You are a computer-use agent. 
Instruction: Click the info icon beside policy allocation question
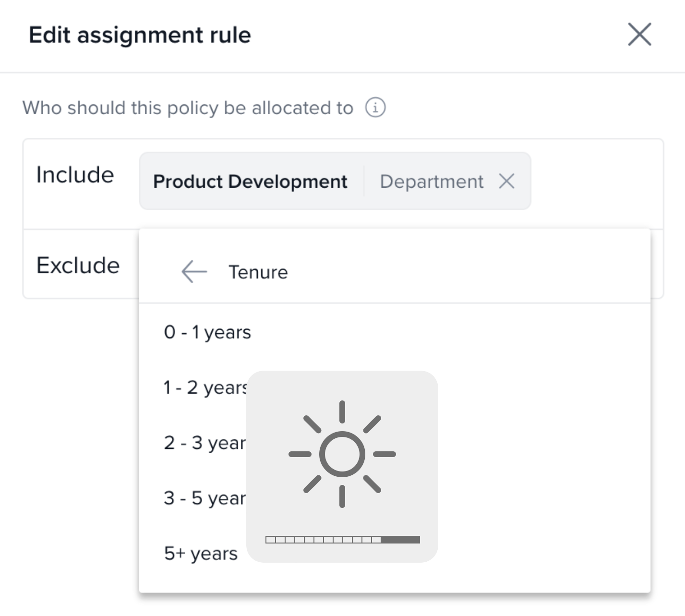pyautogui.click(x=375, y=108)
